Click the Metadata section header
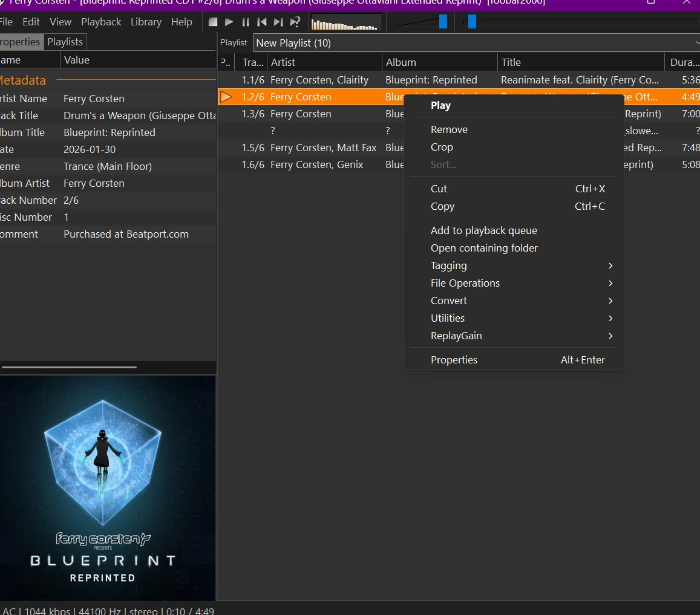 click(x=23, y=80)
